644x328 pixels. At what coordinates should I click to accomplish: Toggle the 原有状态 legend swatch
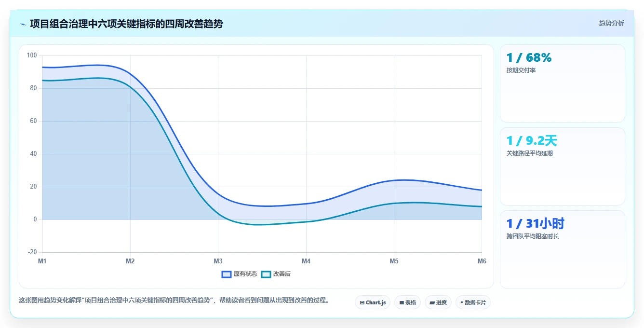coord(227,274)
